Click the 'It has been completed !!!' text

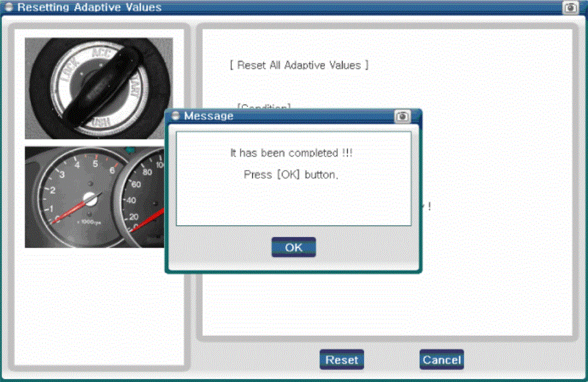(x=291, y=153)
